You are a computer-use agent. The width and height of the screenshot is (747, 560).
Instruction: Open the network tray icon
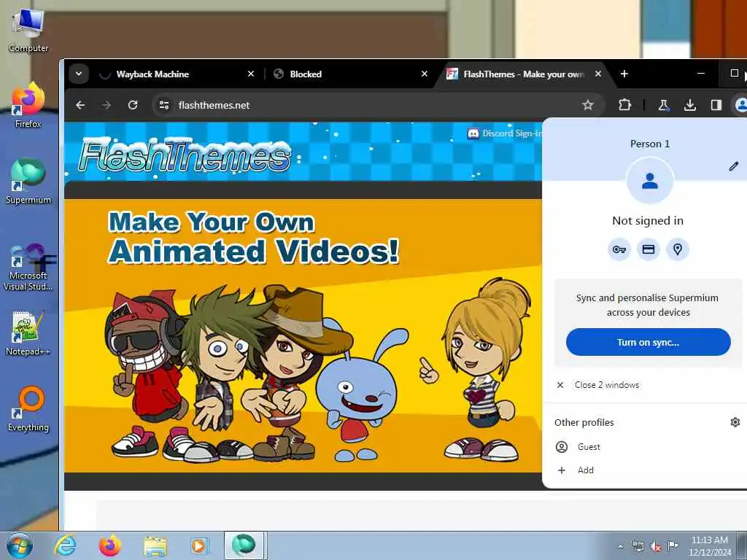pos(638,546)
